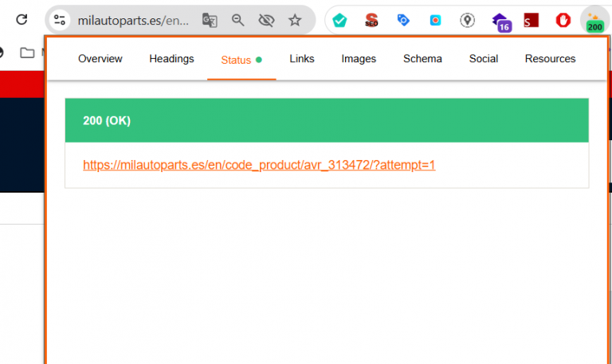Viewport: 612px width, 364px height.
Task: Open the teal checkmark extension
Action: (339, 20)
